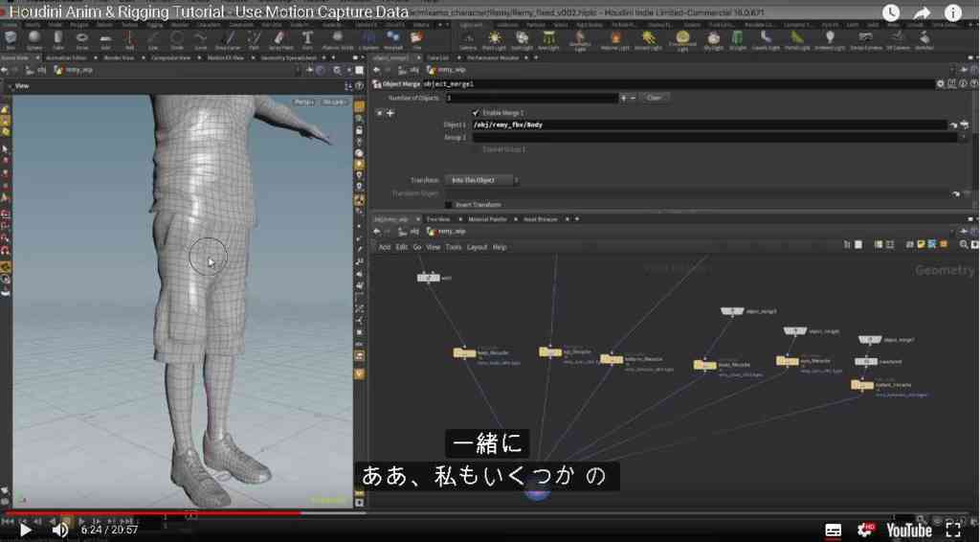The height and width of the screenshot is (542, 980).
Task: Select the Font shelf tool
Action: point(307,40)
